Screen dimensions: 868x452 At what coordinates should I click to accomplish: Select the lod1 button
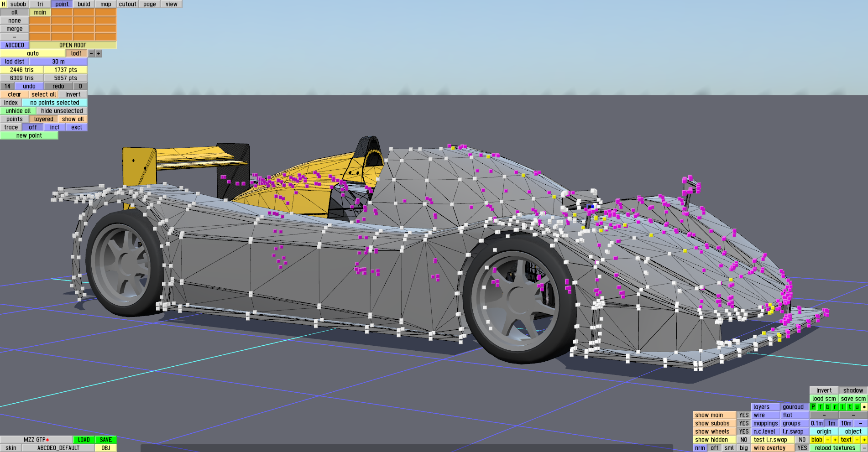(x=77, y=53)
